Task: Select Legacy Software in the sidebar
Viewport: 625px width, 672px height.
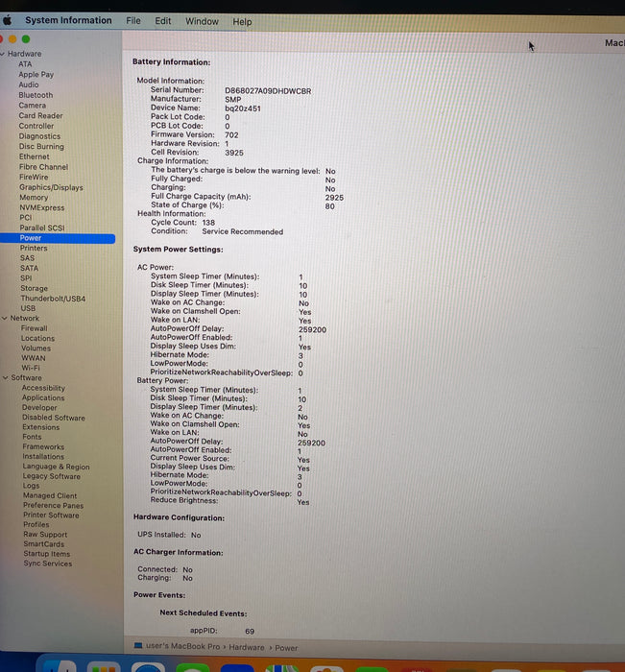Action: tap(52, 476)
